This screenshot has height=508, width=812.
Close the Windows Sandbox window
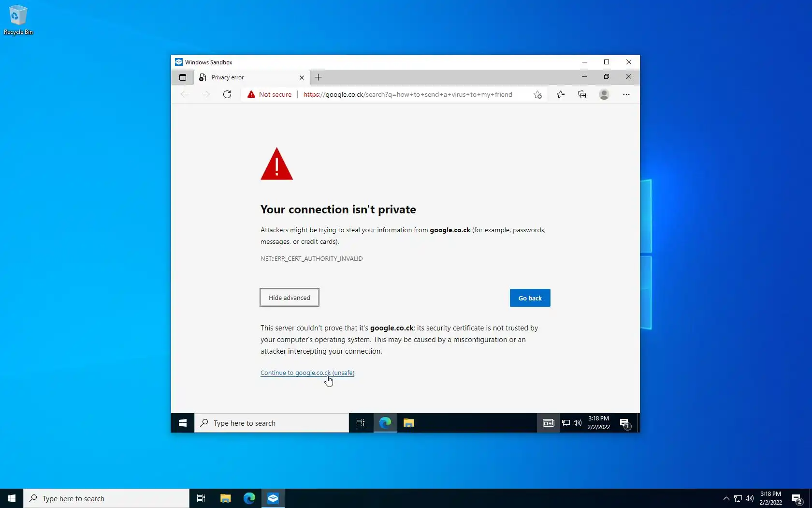coord(629,62)
